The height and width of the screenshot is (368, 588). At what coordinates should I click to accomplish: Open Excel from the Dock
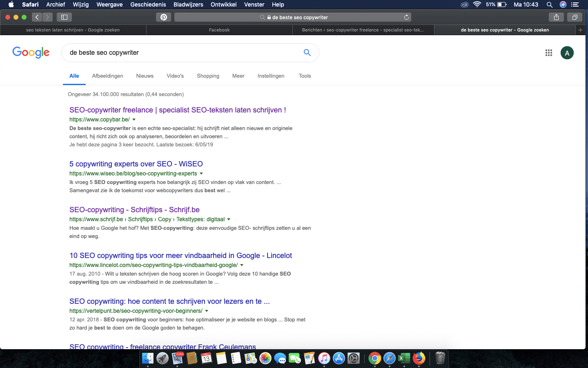(404, 359)
